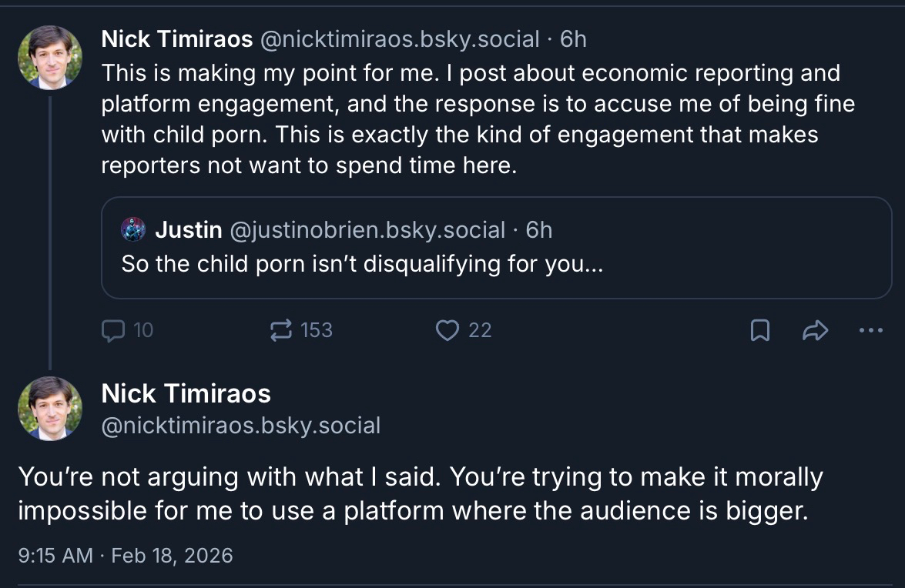Viewport: 905px width, 588px height.
Task: Click Nick Timiraos's avatar on the lower main post
Action: click(x=50, y=409)
